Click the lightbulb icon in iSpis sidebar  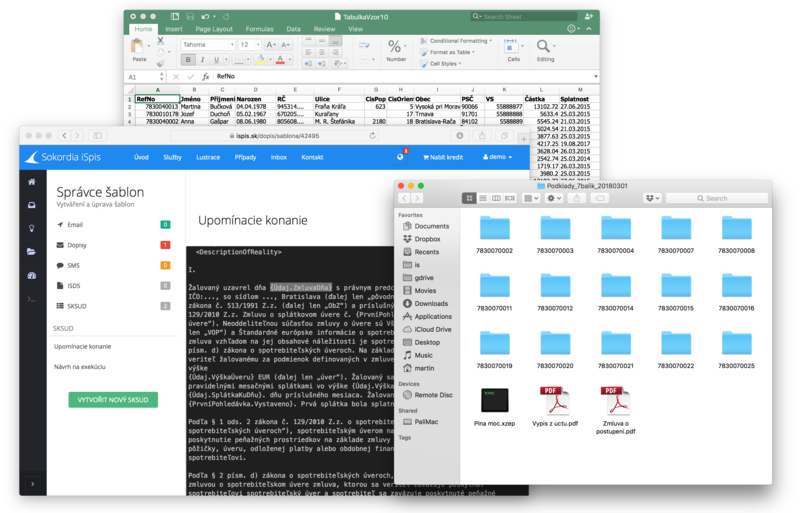(x=32, y=228)
